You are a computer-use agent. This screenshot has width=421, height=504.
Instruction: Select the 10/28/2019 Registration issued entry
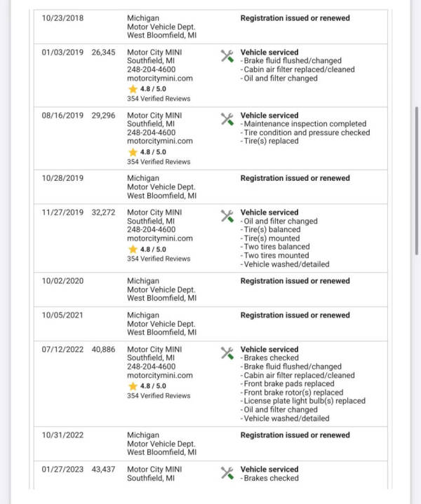pos(295,178)
